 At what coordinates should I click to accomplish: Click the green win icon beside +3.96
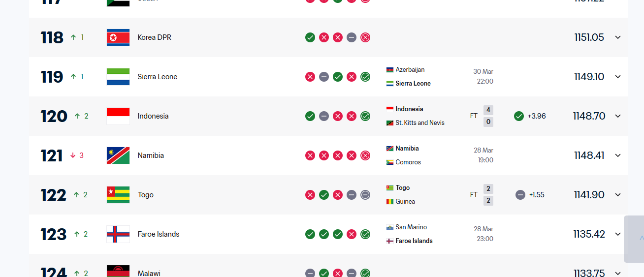coord(518,116)
